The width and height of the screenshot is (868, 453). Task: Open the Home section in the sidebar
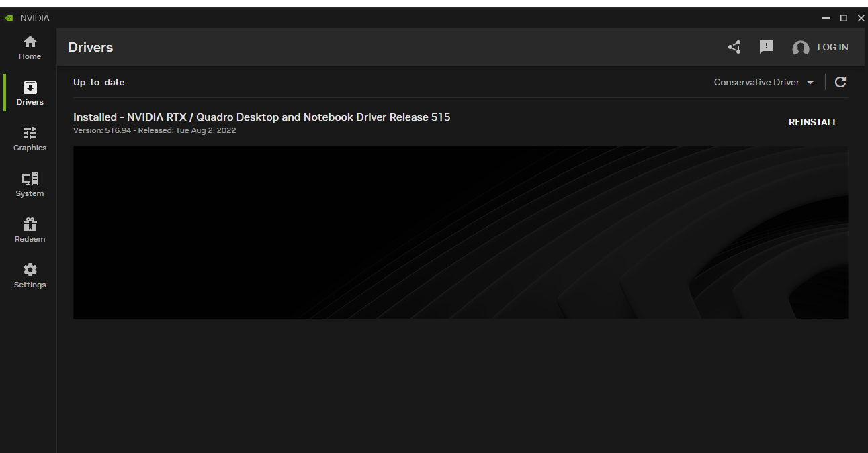coord(30,48)
